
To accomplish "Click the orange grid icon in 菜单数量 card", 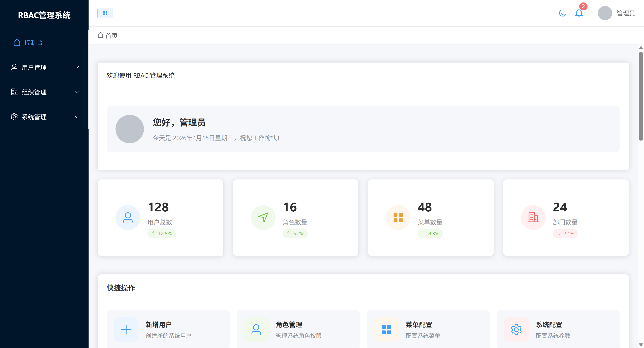I will coord(398,217).
